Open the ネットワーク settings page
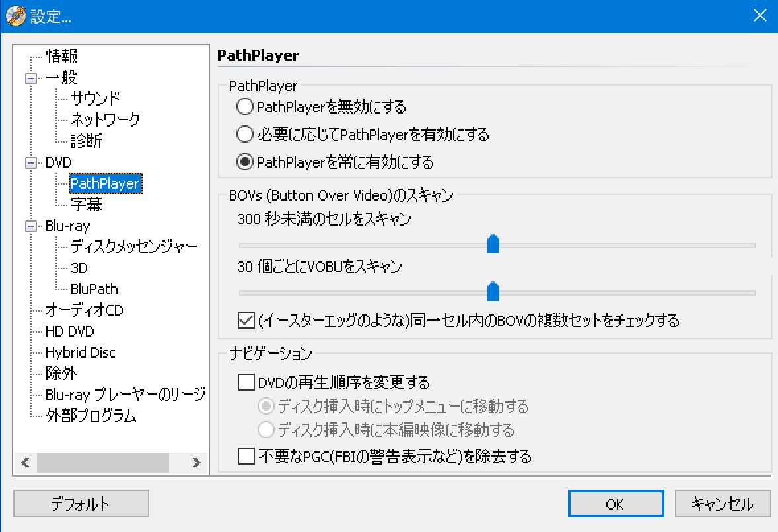 pyautogui.click(x=105, y=119)
